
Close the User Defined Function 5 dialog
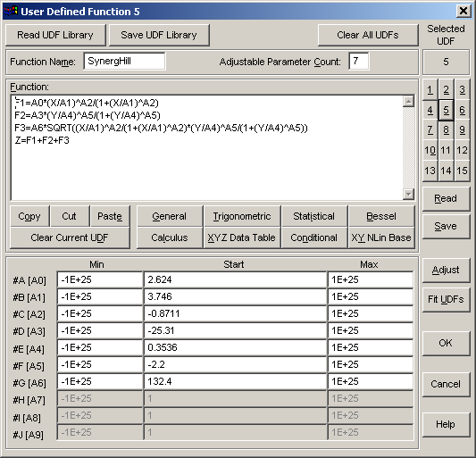[463, 12]
